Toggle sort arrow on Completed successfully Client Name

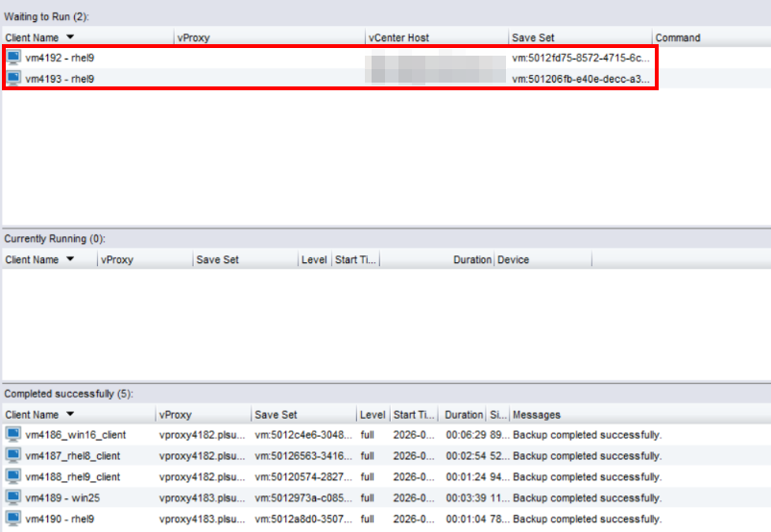(x=70, y=414)
